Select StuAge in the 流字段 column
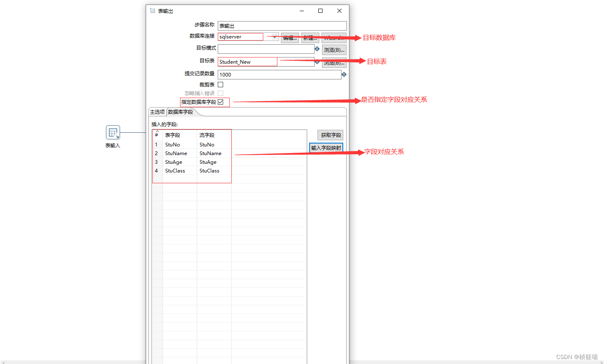604x364 pixels. pos(208,162)
